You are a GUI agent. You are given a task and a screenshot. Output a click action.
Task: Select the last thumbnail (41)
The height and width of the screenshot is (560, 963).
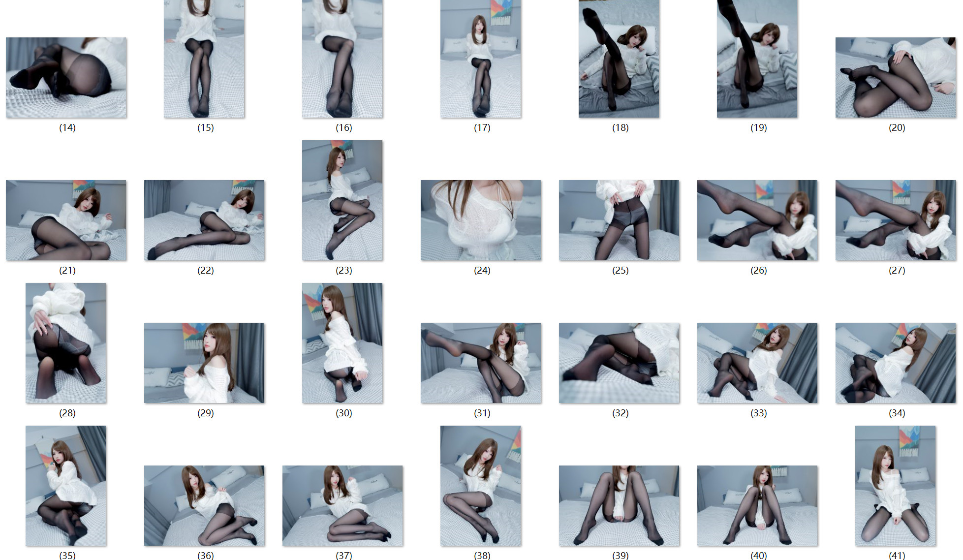(x=896, y=486)
